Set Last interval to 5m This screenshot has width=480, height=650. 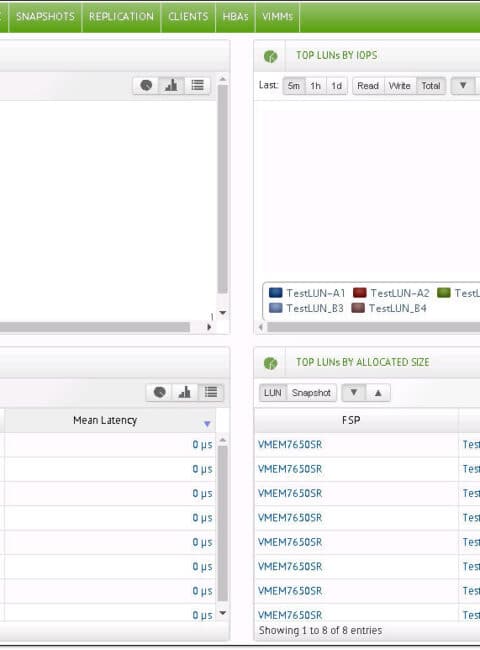point(293,86)
